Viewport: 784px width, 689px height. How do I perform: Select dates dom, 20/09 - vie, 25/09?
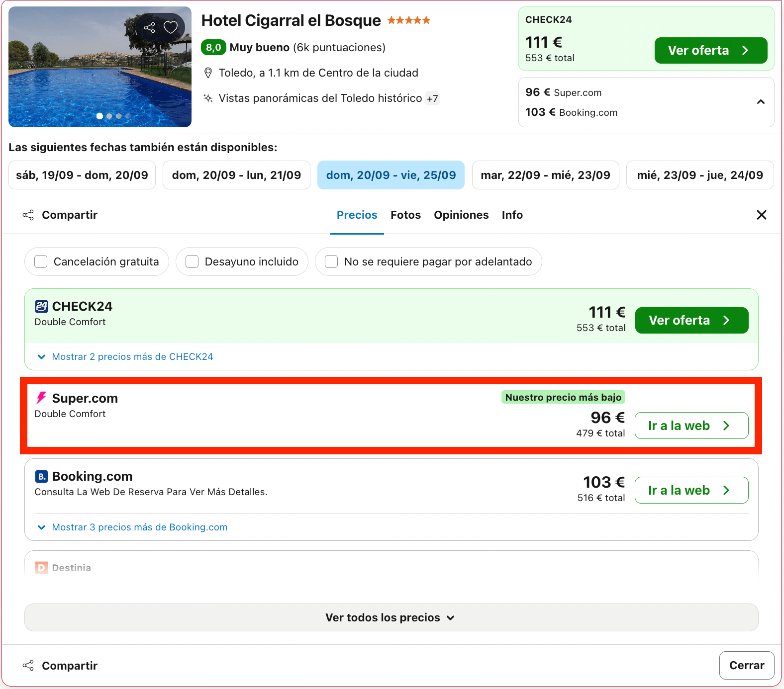pyautogui.click(x=391, y=175)
